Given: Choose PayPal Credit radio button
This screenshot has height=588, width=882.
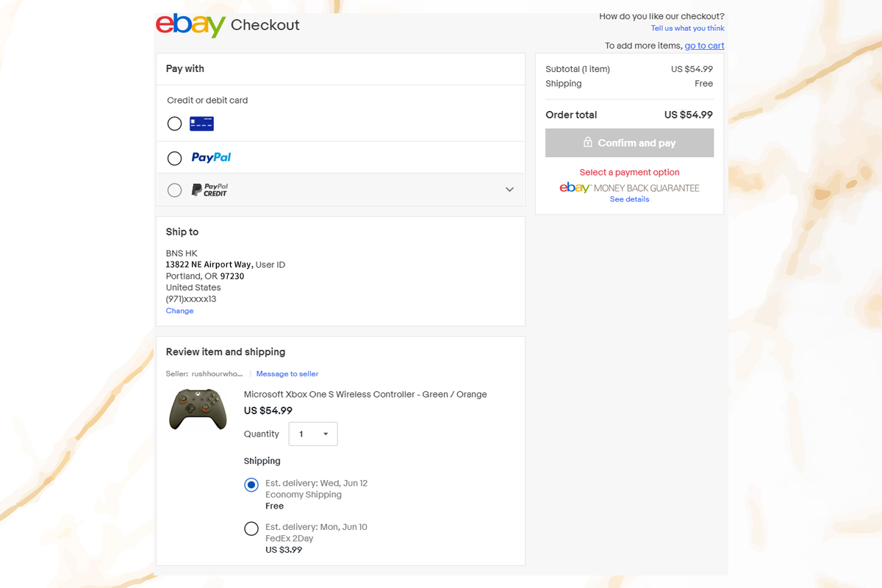Looking at the screenshot, I should point(174,190).
